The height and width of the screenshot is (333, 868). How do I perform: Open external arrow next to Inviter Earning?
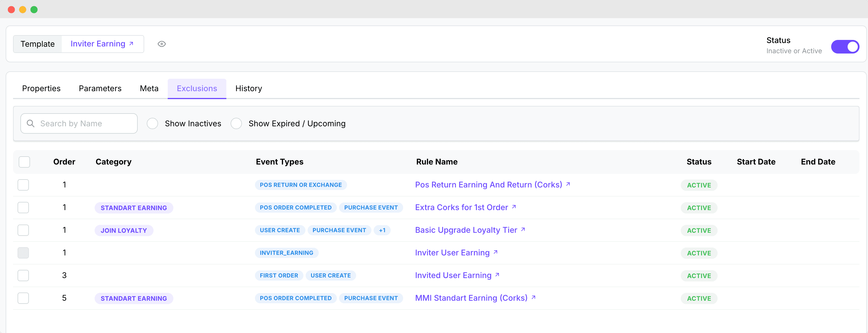(131, 44)
